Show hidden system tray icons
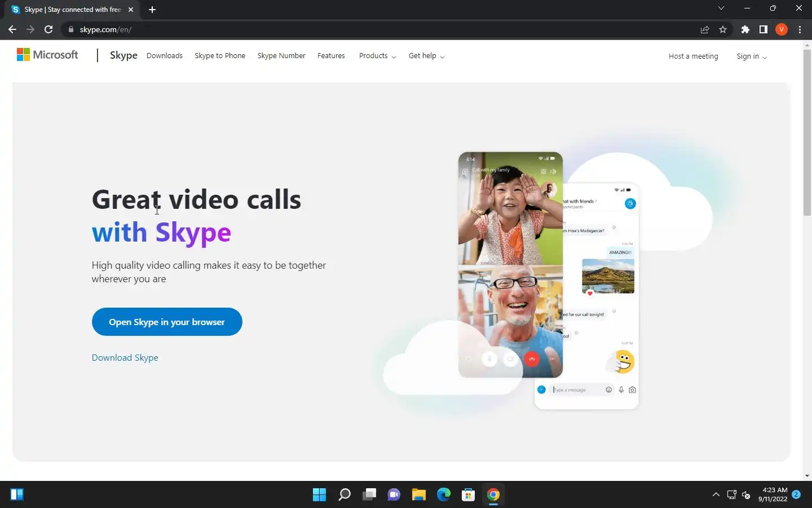This screenshot has width=812, height=508. pos(716,494)
